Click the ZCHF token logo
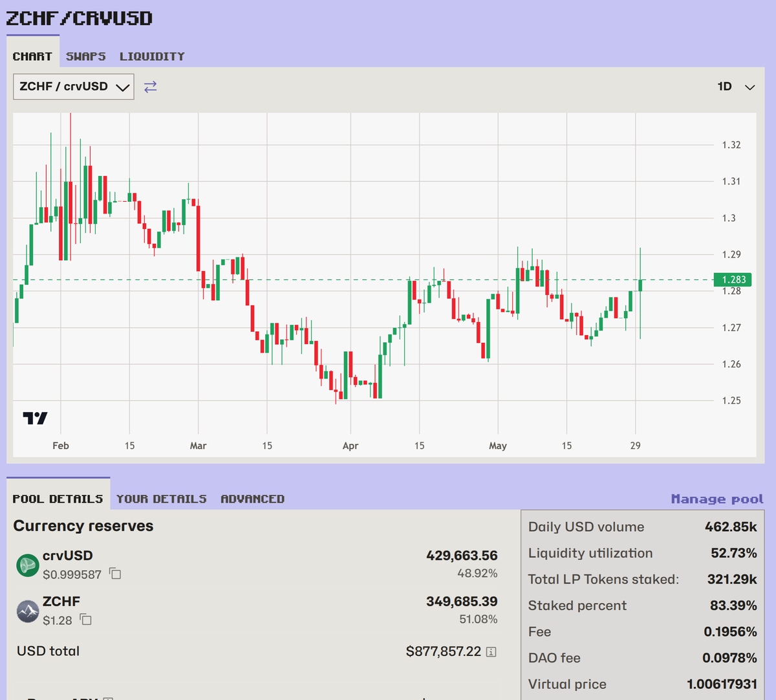 (x=28, y=611)
